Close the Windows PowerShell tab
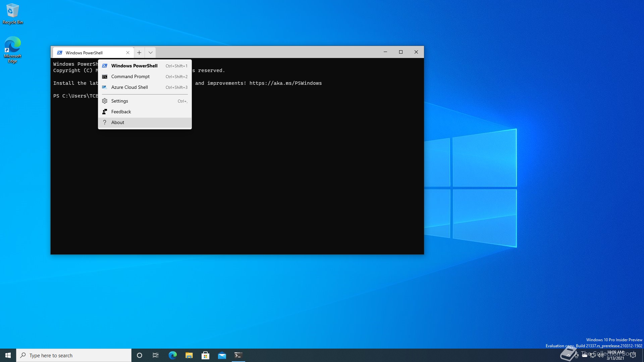 point(128,53)
